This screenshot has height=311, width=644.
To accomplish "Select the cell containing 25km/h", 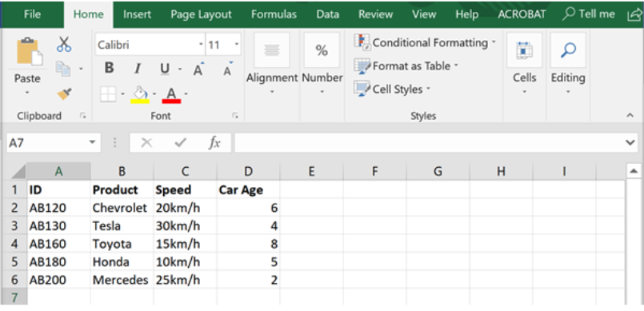I will pyautogui.click(x=186, y=281).
